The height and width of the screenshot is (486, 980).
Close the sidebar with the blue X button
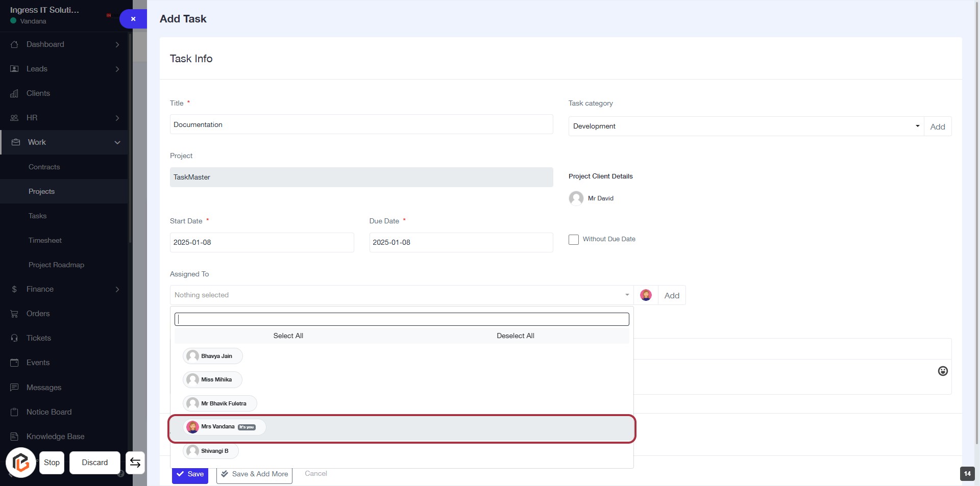click(133, 19)
